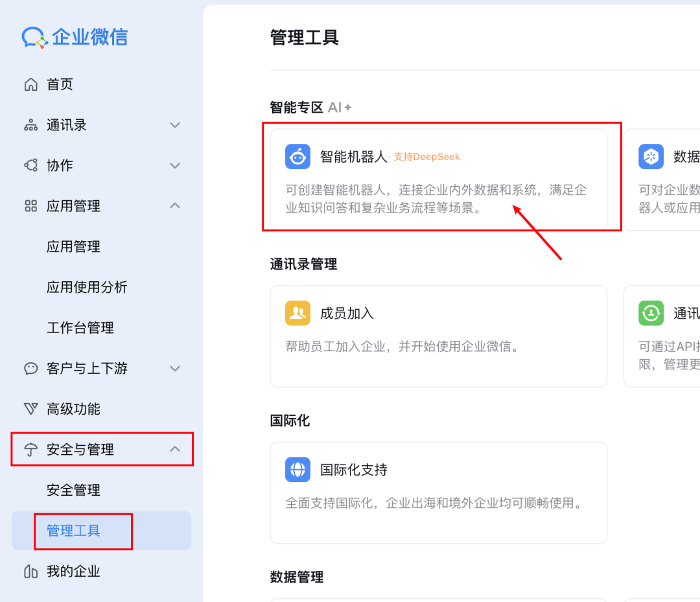This screenshot has width=700, height=602.
Task: Open the 智能机器人 robot icon
Action: tap(297, 156)
